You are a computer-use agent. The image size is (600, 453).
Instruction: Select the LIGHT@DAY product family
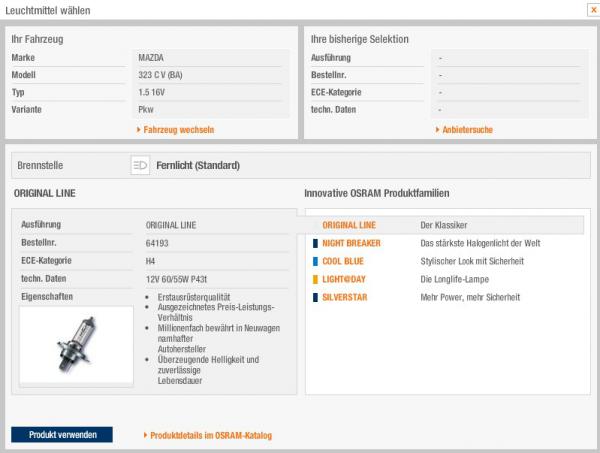click(343, 279)
